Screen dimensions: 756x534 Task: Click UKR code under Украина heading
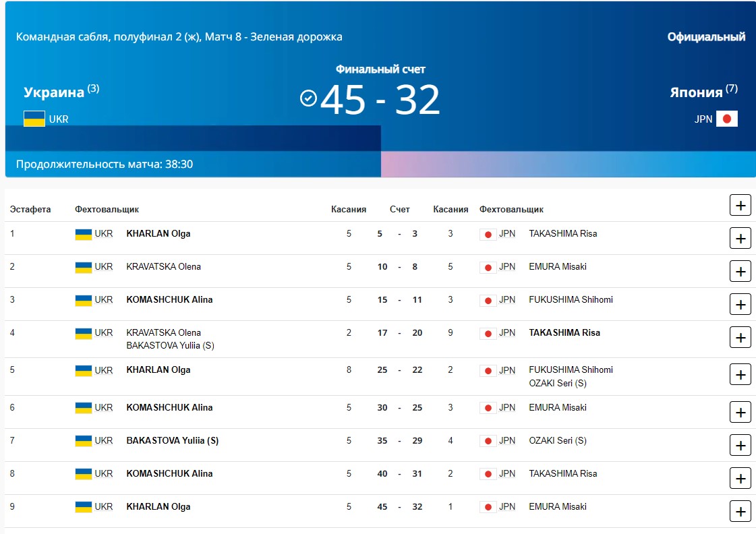[59, 119]
